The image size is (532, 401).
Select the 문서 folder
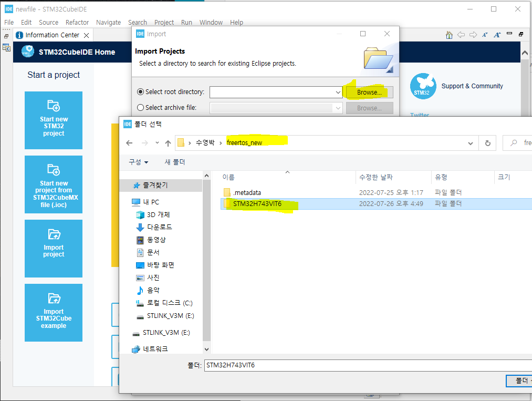coord(153,253)
